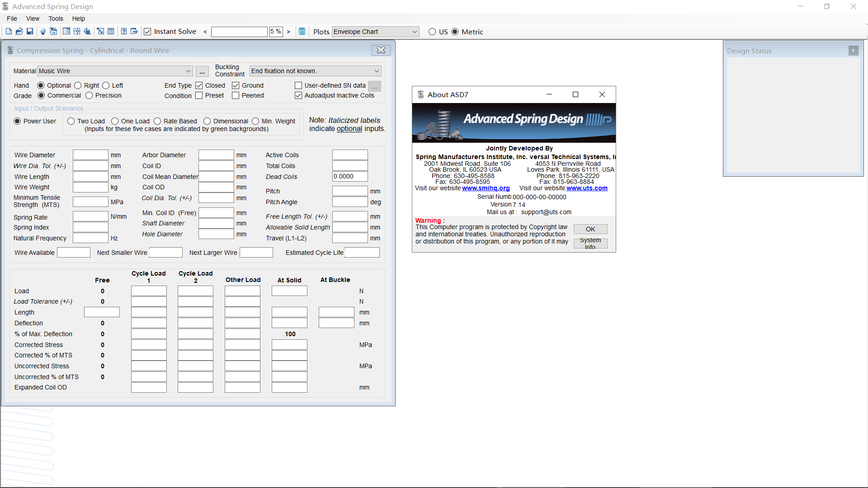
Task: Close the About ASD7 dialog
Action: pyautogui.click(x=602, y=94)
